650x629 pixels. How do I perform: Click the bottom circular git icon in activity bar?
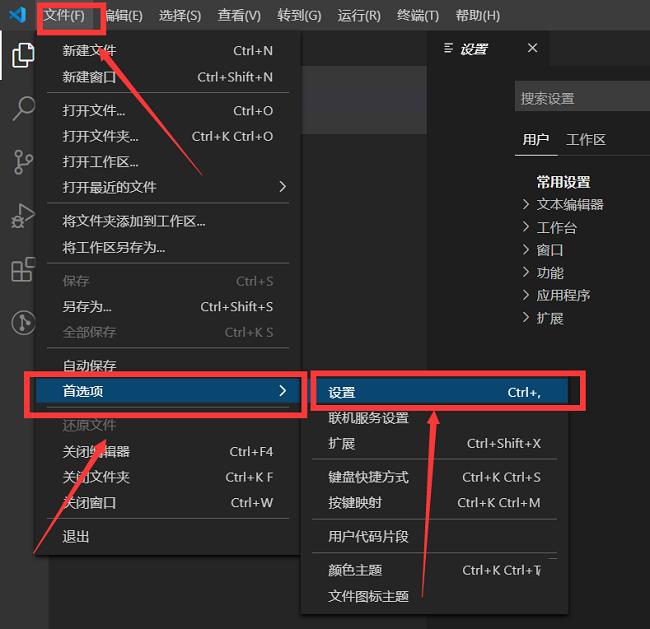pyautogui.click(x=22, y=322)
